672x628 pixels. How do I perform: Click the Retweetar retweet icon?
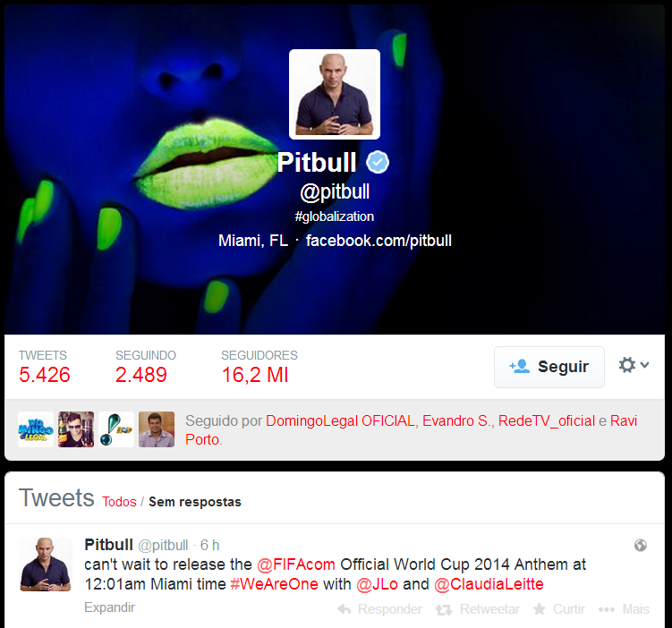[x=444, y=609]
